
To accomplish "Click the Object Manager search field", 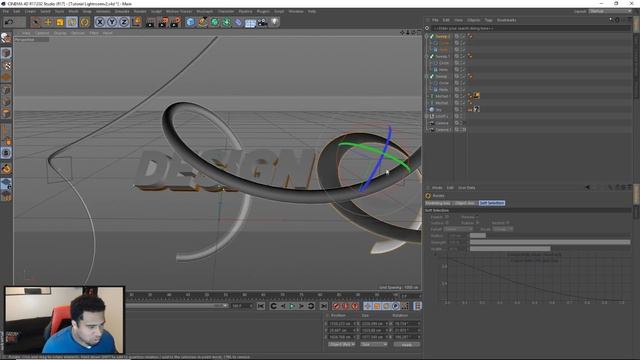I will [x=531, y=28].
